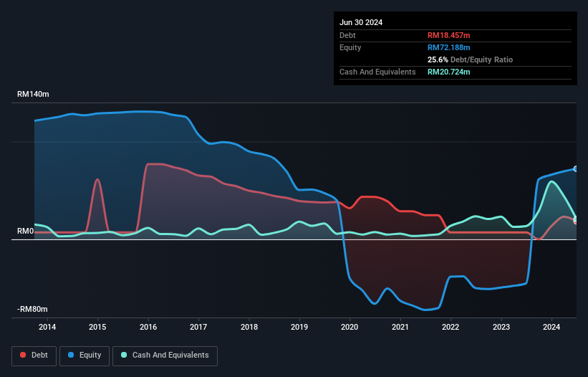Click the 25.6% Debt/Equity Ratio text
588x377 pixels.
click(x=470, y=59)
